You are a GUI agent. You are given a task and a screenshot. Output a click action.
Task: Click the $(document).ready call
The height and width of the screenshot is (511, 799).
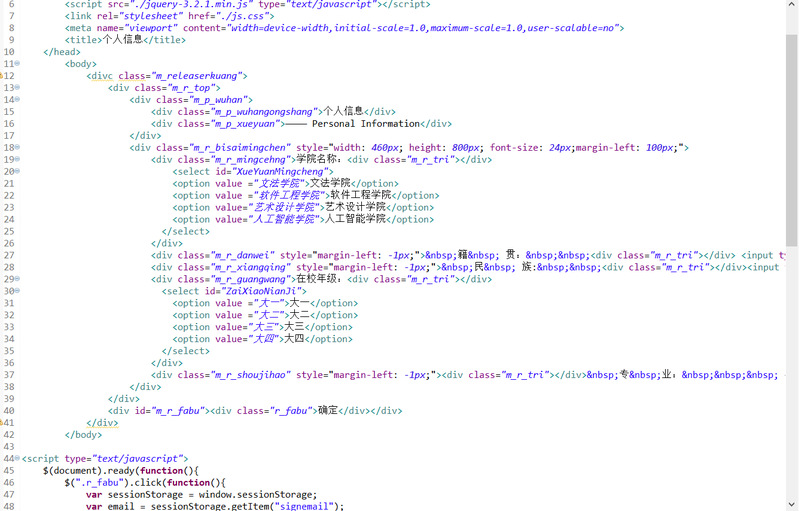(90, 470)
